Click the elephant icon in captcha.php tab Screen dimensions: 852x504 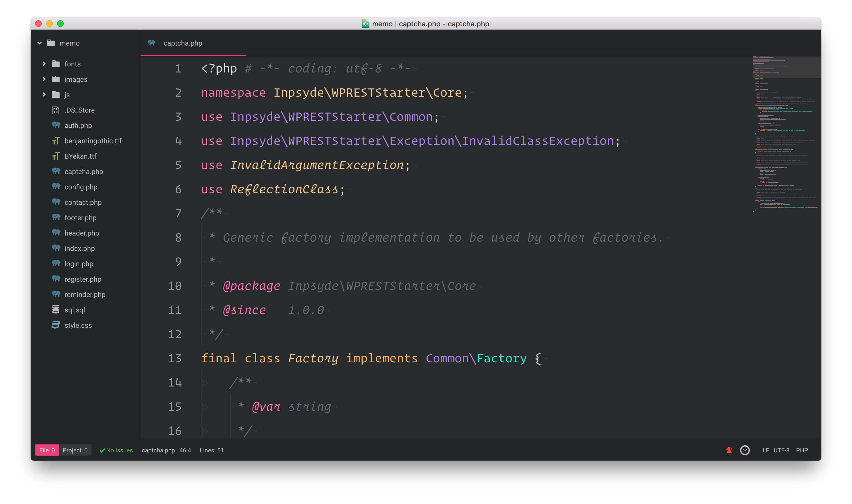coord(152,43)
